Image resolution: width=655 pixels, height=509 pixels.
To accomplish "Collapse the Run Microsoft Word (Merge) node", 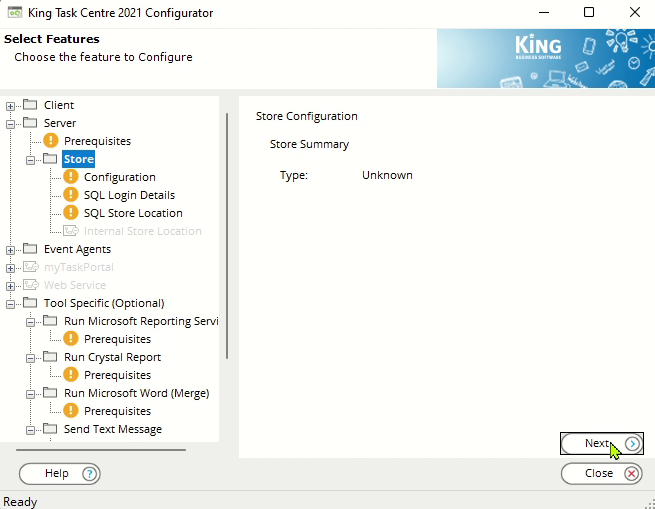I will tap(30, 394).
